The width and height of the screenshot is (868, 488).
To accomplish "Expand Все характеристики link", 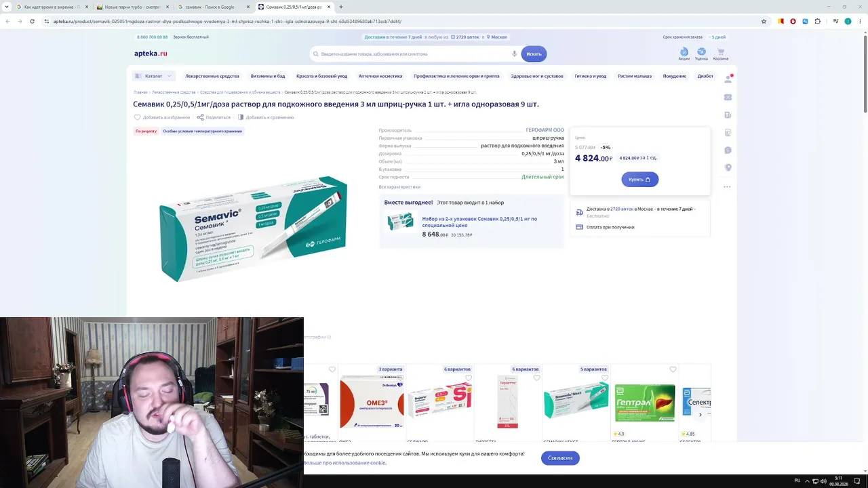I will coord(399,187).
